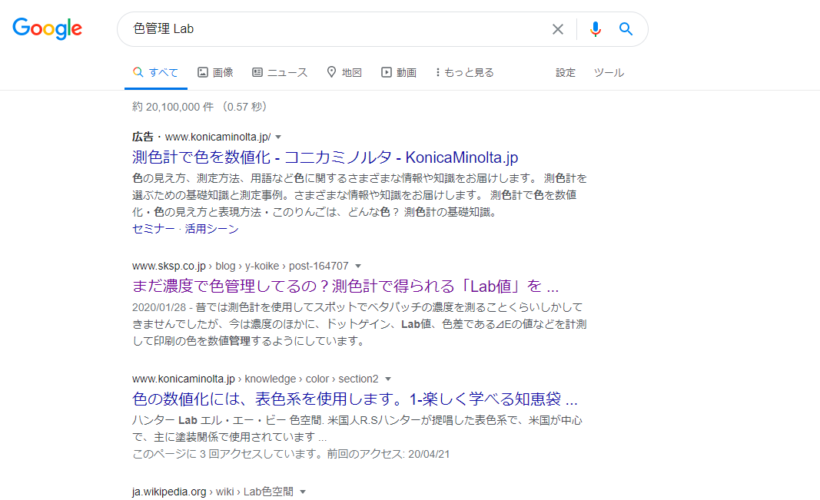Open the 地図 (Maps) tab

344,72
